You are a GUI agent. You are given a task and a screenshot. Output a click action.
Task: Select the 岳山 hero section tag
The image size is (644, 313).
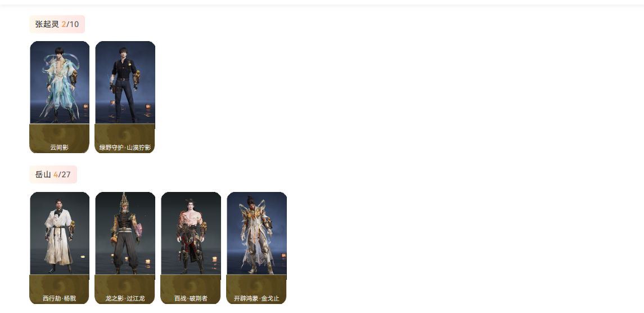point(53,175)
